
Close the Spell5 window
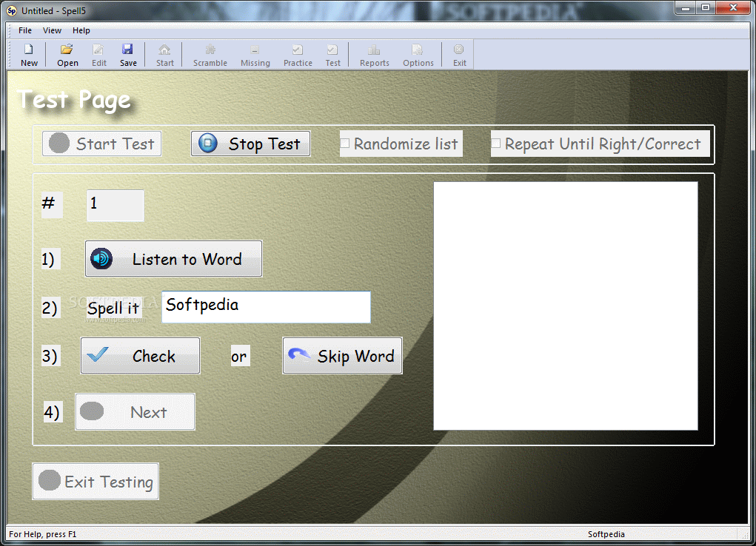pos(733,8)
